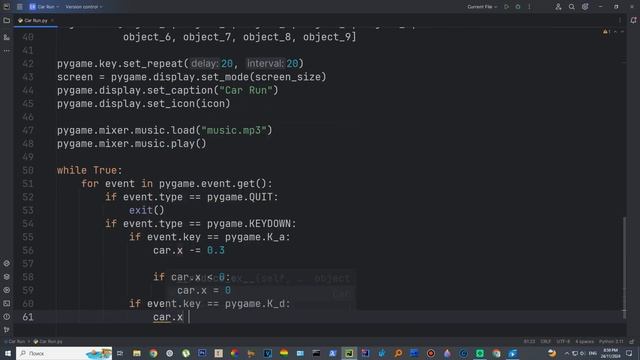Click the "Car Run" caption string
Viewport: 640px width, 360px height.
tap(246, 90)
